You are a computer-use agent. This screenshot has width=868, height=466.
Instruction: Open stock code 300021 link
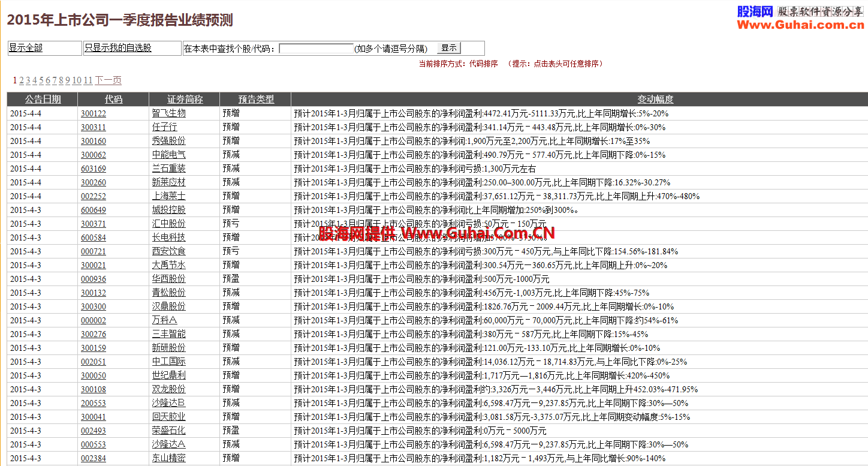[94, 265]
